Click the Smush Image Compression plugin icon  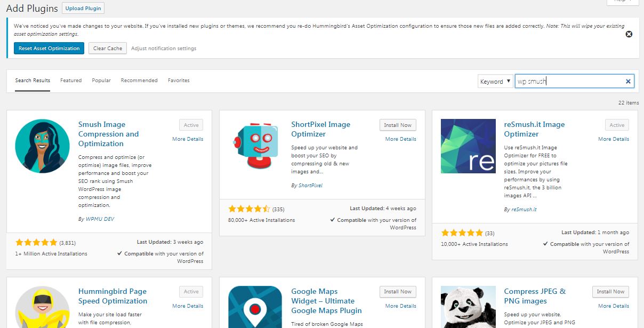(42, 146)
